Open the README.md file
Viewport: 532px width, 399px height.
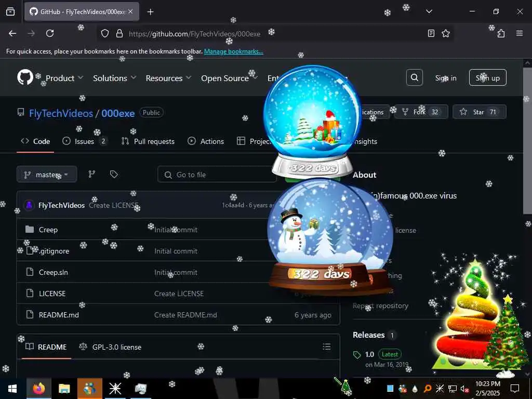click(x=59, y=315)
